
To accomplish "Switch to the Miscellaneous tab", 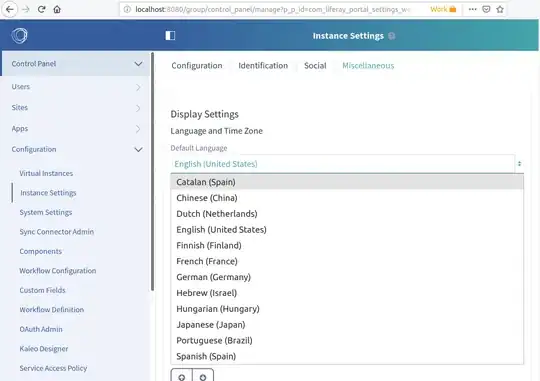I will point(368,65).
